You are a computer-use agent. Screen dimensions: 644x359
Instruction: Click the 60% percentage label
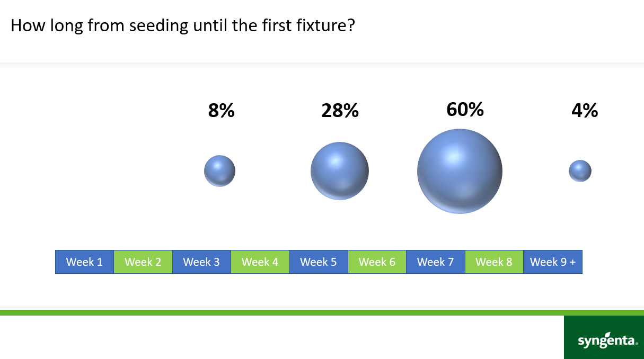[x=465, y=109]
